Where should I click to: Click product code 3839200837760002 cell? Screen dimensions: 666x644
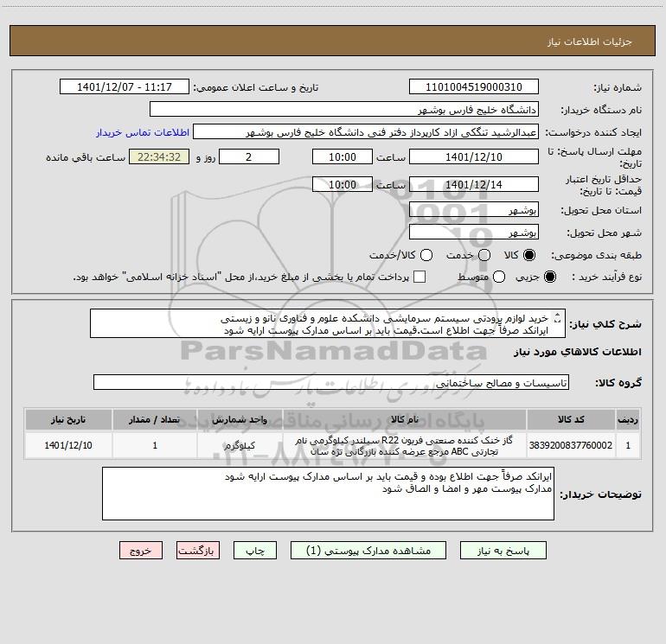click(571, 445)
